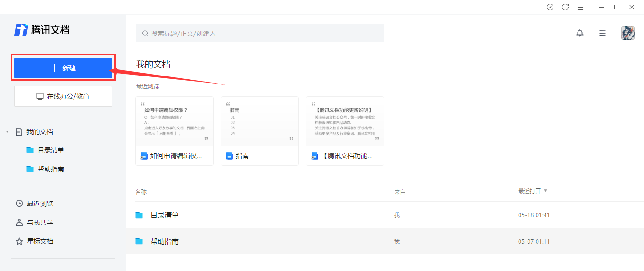This screenshot has height=271, width=644.
Task: Open starred documents
Action: pos(40,241)
